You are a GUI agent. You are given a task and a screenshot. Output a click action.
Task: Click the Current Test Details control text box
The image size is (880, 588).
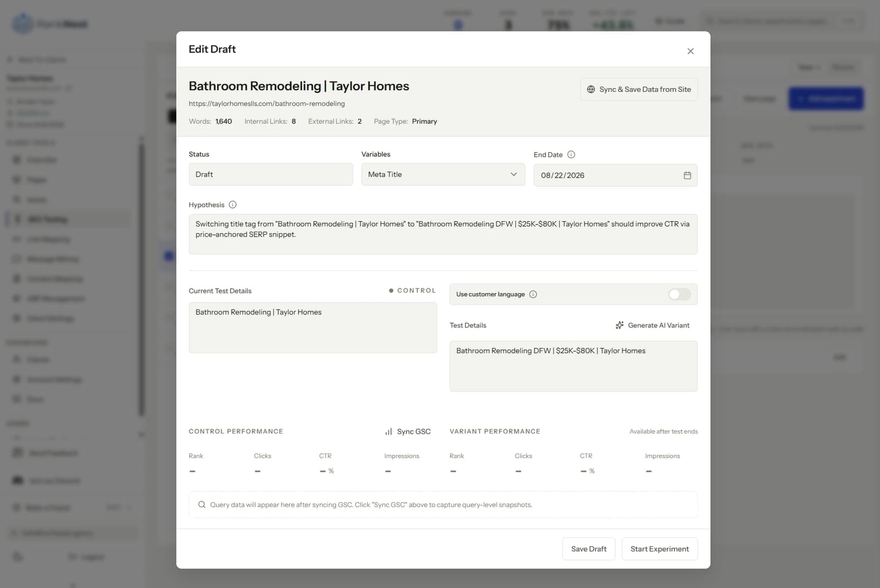[x=312, y=328]
